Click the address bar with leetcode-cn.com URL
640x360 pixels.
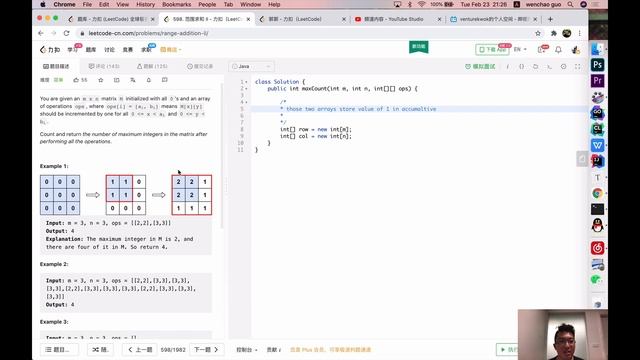click(x=306, y=33)
